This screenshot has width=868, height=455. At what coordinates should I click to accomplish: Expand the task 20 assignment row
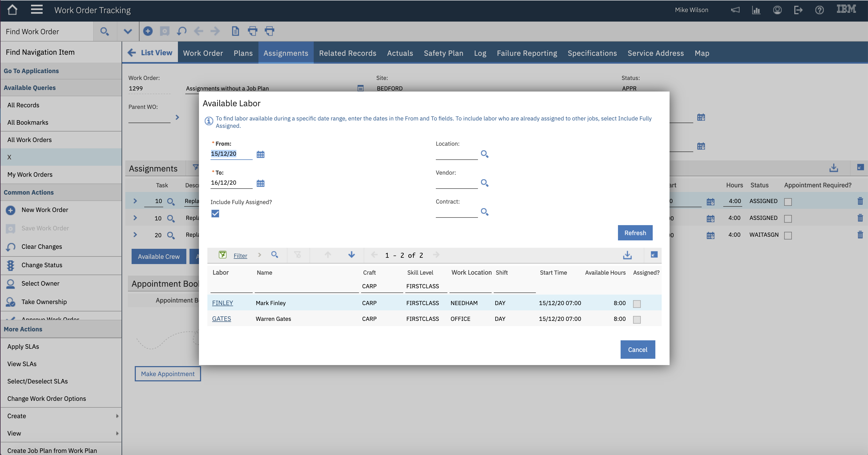(135, 235)
